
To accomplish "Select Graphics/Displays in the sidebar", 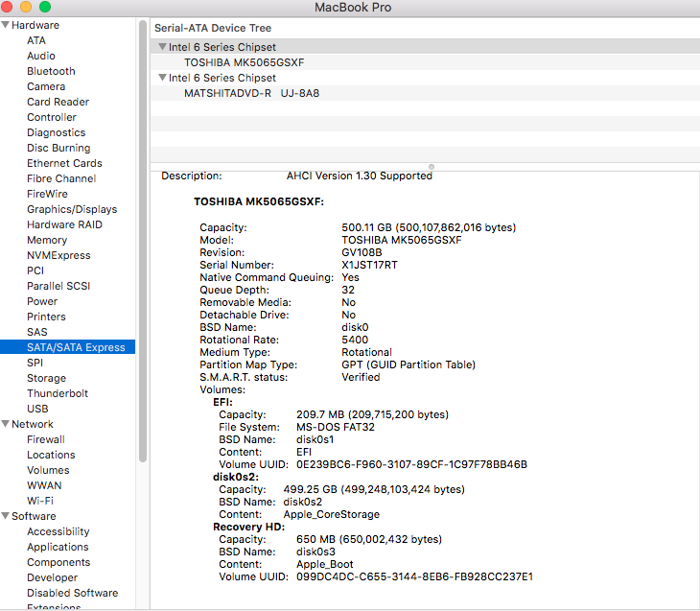I will (72, 209).
